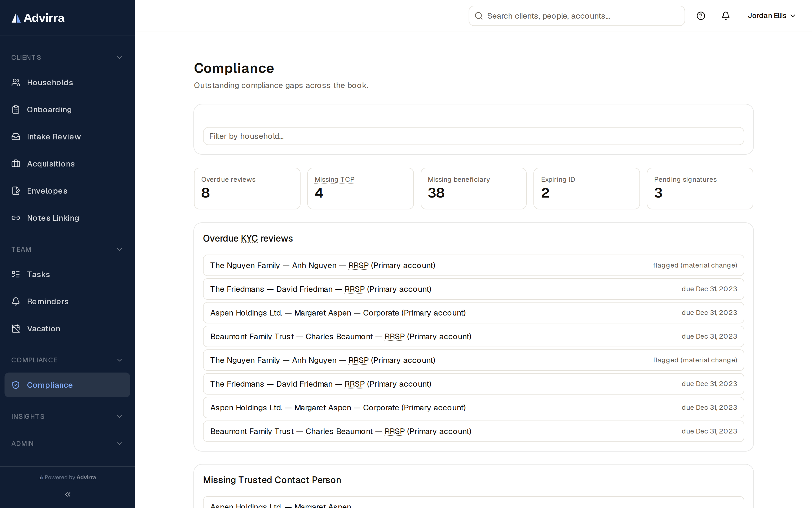Select the Expiring ID card
Viewport: 812px width, 508px height.
586,189
